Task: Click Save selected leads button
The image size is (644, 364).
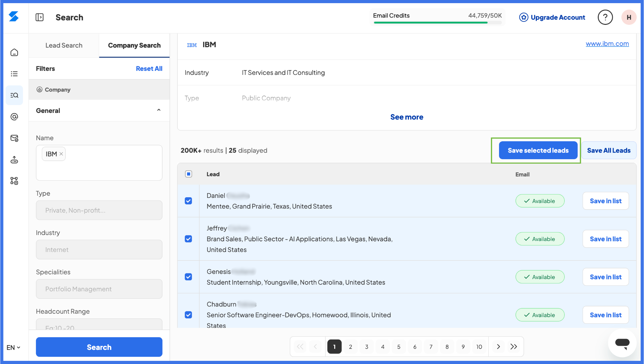Action: click(x=538, y=150)
